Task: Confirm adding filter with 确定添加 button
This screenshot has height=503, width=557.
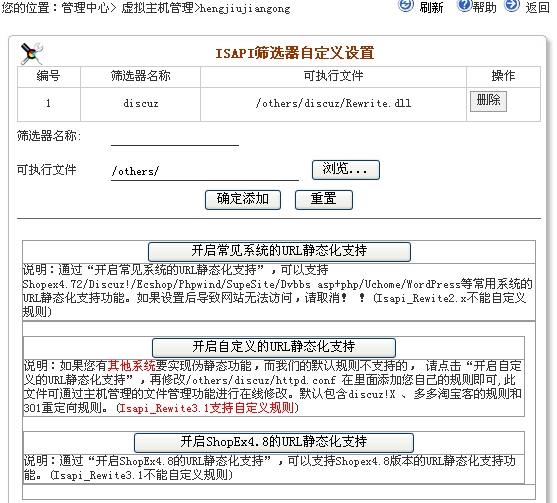Action: [x=243, y=200]
